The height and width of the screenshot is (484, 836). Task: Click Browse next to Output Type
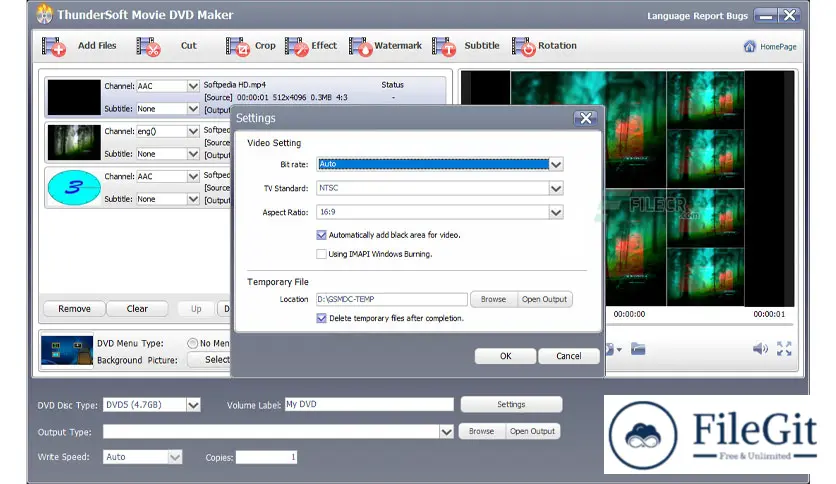[x=481, y=431]
